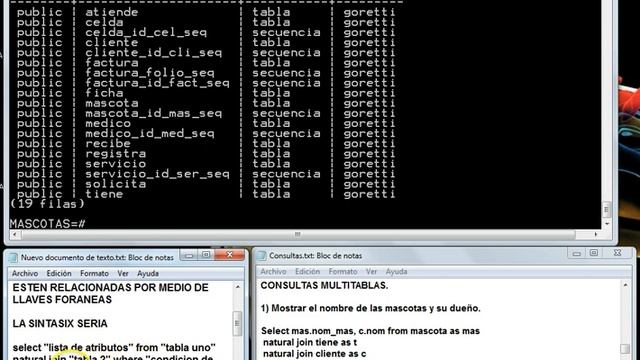This screenshot has width=640, height=360.
Task: Click the console vertical scrollbar thumb
Action: coord(607,210)
